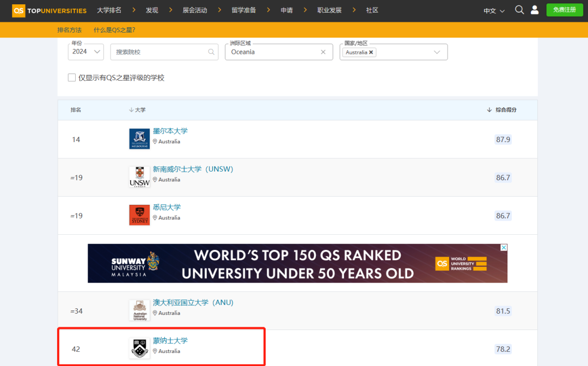Remove the Australia country tag
588x366 pixels.
pos(371,52)
